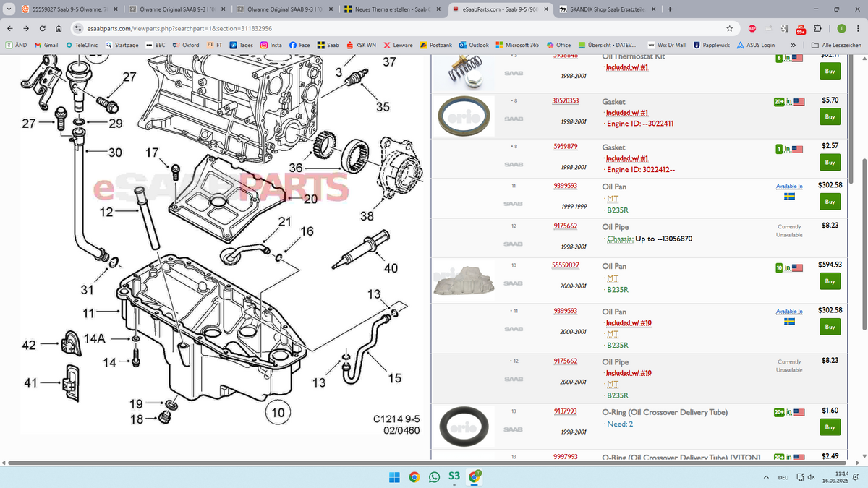Image resolution: width=868 pixels, height=488 pixels.
Task: Open the BBC bookmark
Action: click(156, 45)
